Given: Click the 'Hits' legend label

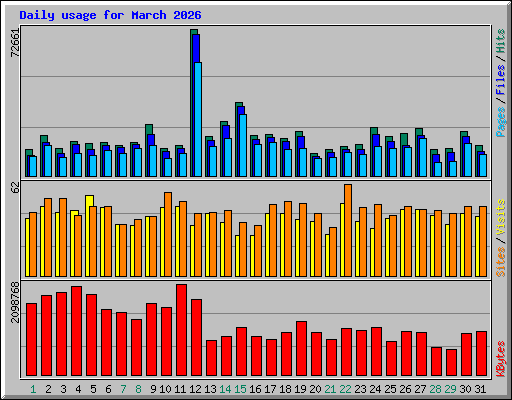Looking at the screenshot, I should 500,41.
